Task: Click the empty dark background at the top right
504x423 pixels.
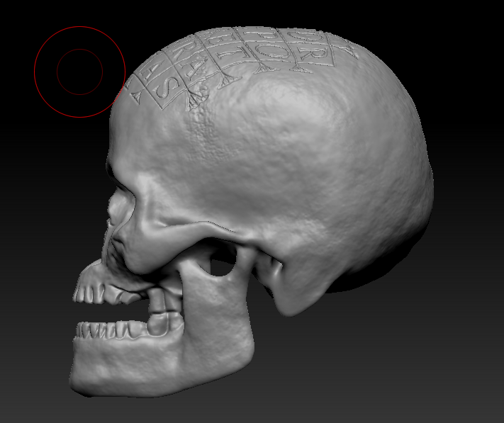Action: [454, 35]
